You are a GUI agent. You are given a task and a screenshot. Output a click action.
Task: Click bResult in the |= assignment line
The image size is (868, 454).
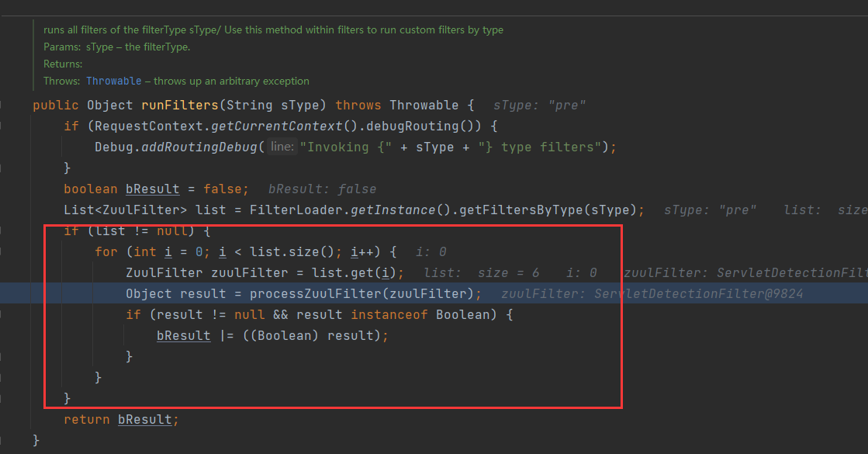tap(184, 336)
